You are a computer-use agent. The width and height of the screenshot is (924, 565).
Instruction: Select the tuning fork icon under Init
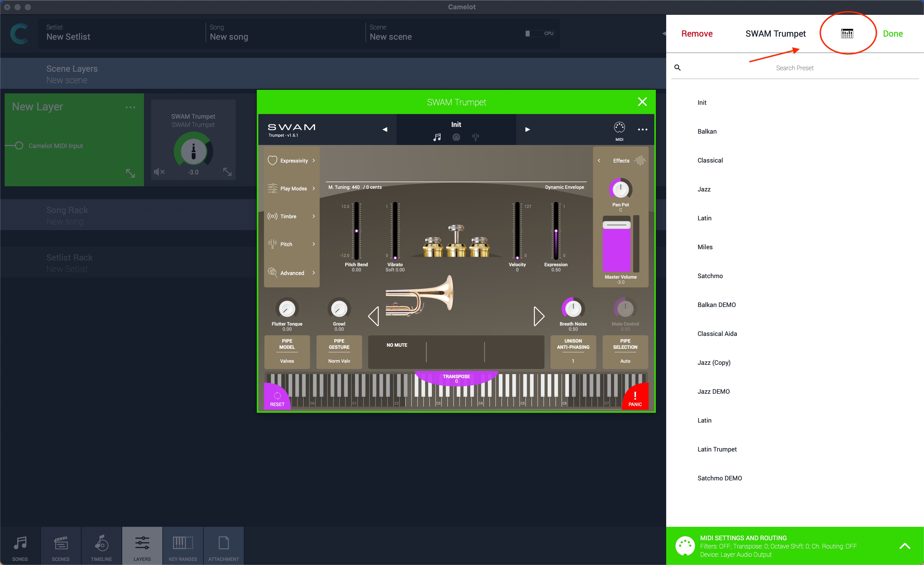[475, 137]
